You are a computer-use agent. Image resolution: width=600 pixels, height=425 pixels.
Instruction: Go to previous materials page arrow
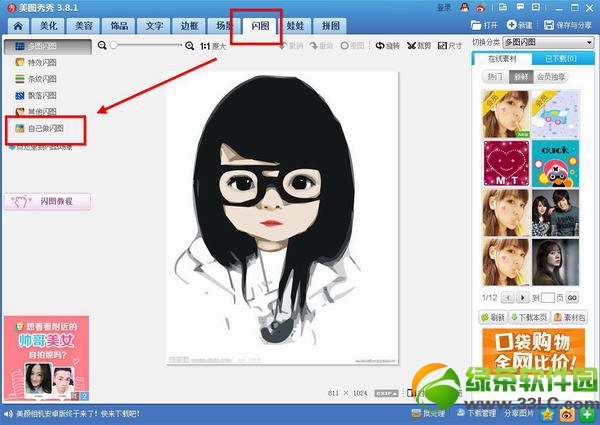[508, 298]
